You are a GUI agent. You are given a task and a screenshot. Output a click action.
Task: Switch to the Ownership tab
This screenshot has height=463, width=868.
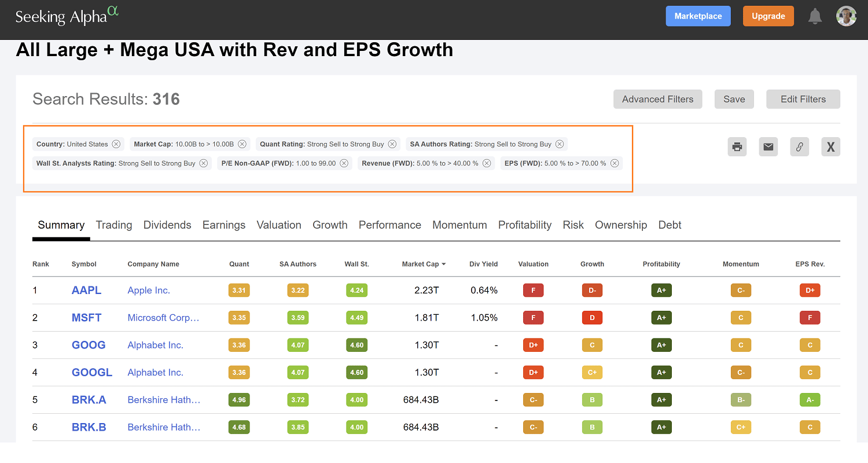point(621,225)
